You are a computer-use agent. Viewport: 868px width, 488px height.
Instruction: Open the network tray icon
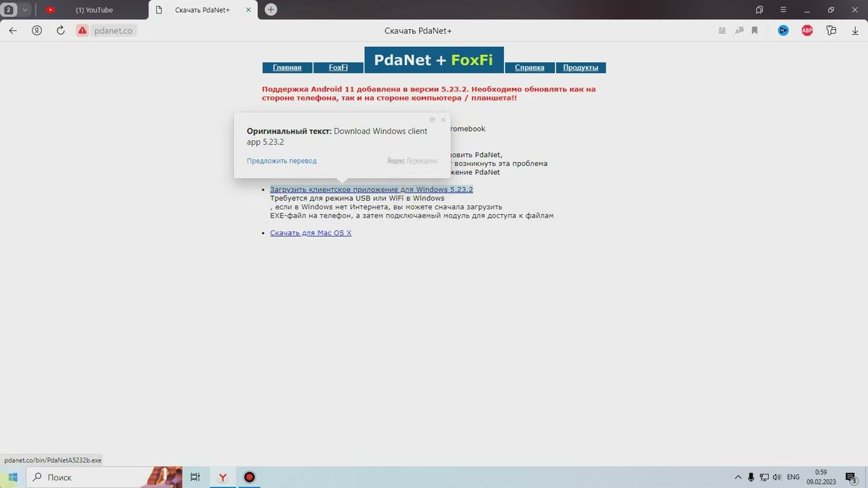click(764, 477)
